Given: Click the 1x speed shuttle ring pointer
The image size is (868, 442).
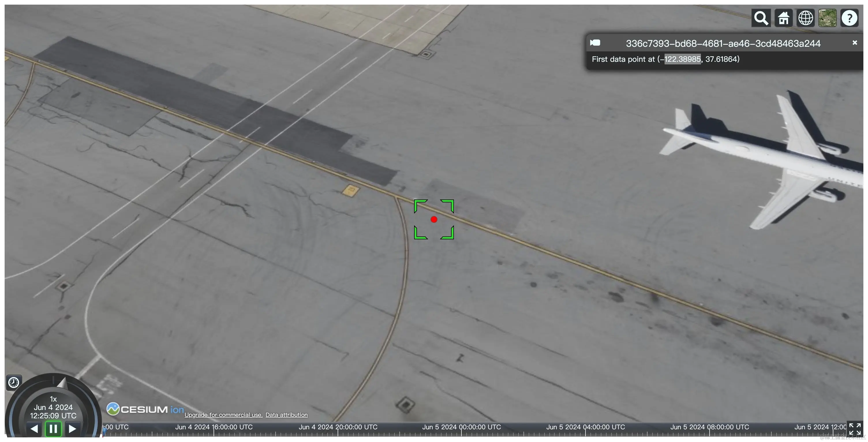Looking at the screenshot, I should 62,383.
